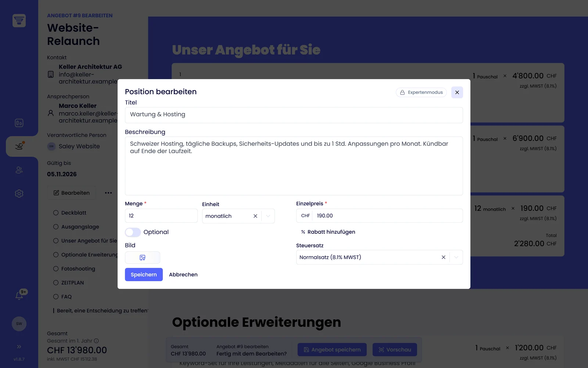Open the Einheit dropdown arrow

[x=268, y=216]
